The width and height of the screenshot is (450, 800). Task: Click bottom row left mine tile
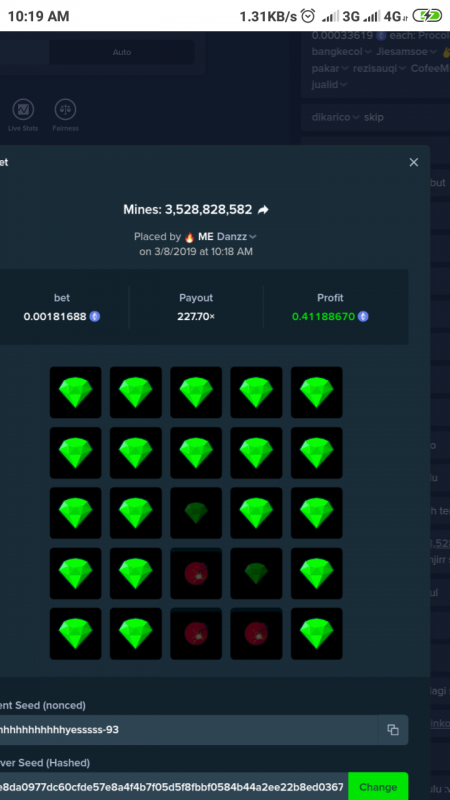(x=196, y=634)
